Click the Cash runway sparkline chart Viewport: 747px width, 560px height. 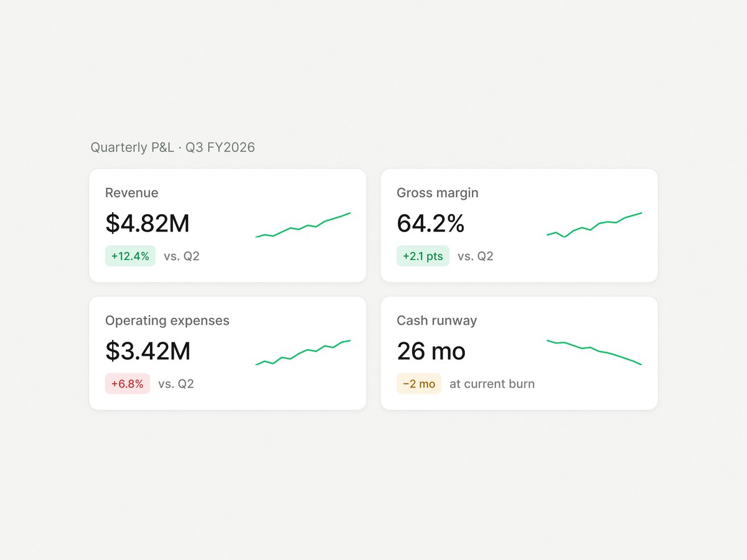(x=594, y=352)
